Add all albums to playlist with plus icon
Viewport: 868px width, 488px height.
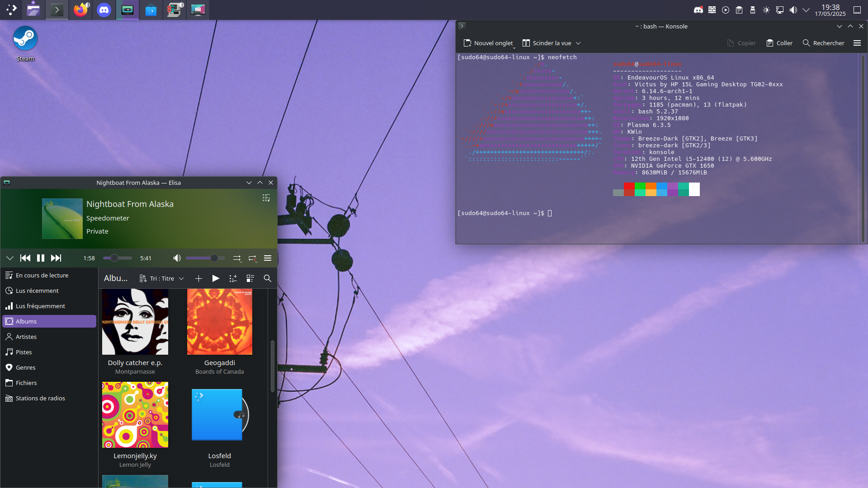click(x=198, y=278)
